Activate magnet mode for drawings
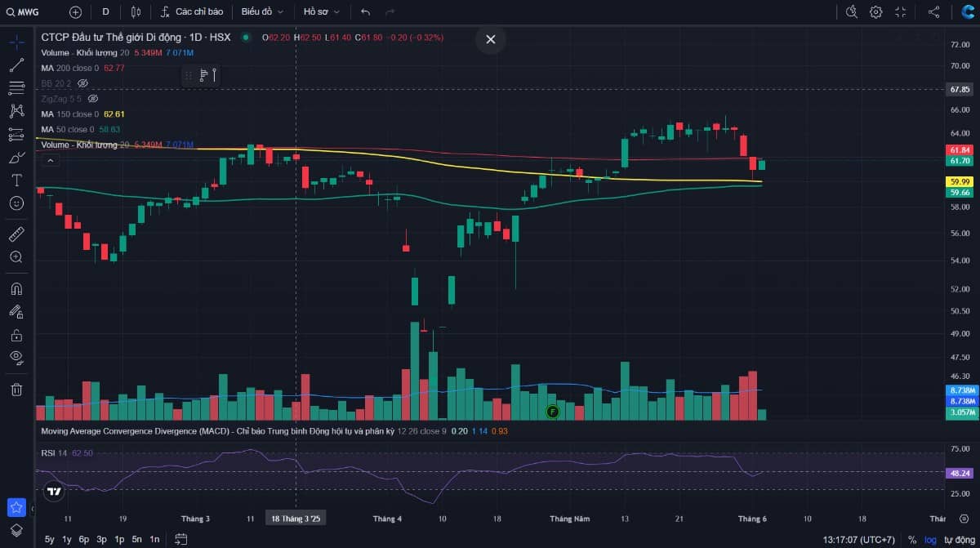Image resolution: width=980 pixels, height=548 pixels. 16,288
